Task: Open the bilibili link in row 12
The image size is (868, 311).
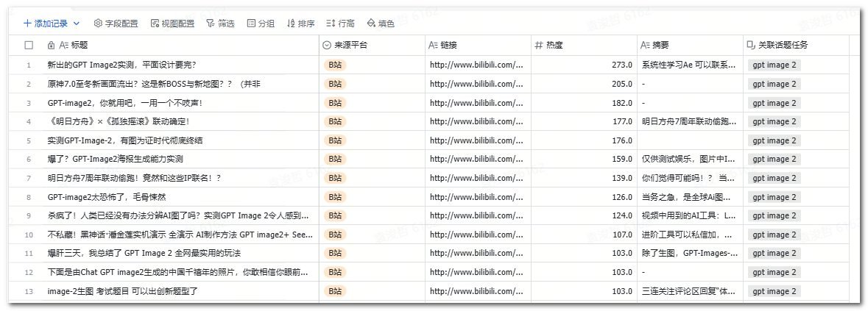Action: coord(476,272)
